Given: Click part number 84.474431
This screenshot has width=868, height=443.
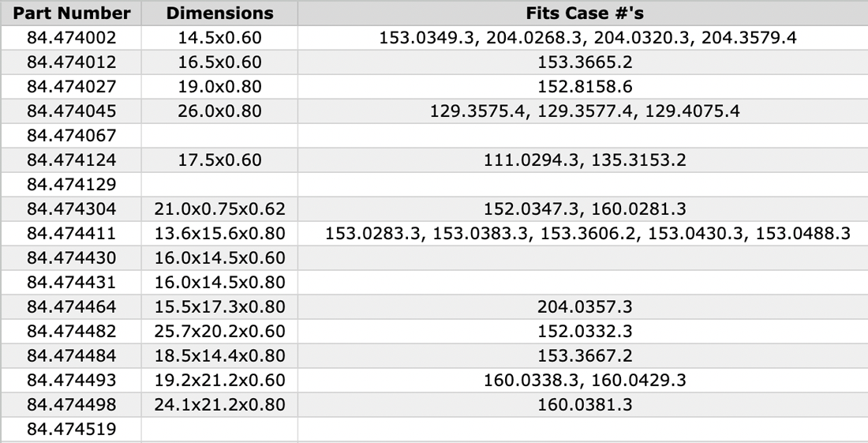Looking at the screenshot, I should click(71, 283).
